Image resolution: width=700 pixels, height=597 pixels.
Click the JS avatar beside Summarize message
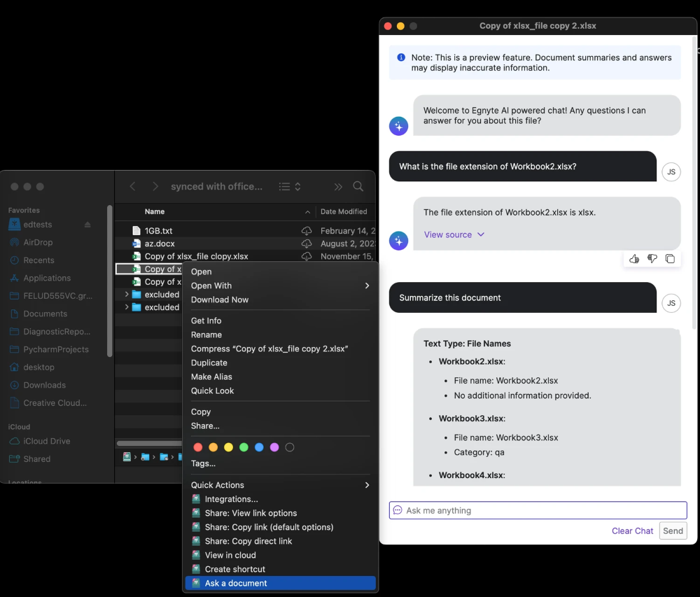click(671, 304)
